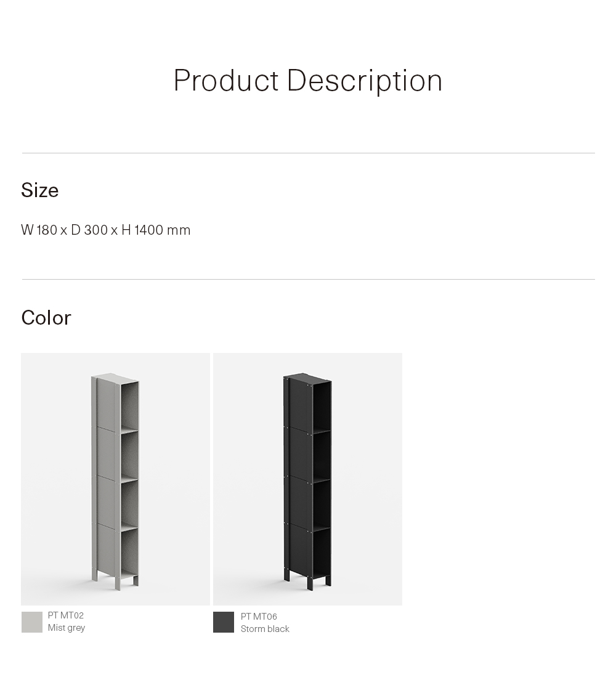
Task: Click the Mist grey color swatch
Action: coord(32,622)
